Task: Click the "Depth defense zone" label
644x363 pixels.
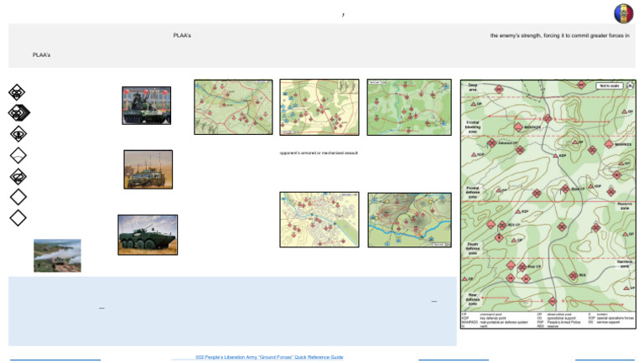Action: point(473,248)
